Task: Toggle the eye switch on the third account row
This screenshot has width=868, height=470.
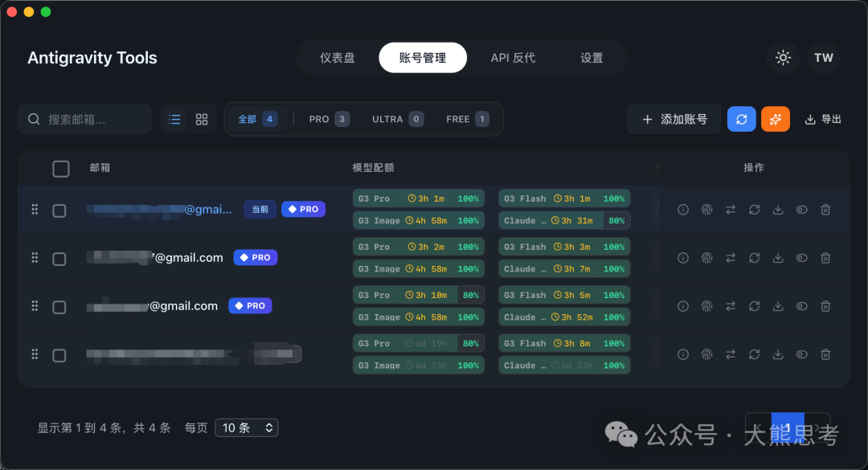Action: coord(801,306)
